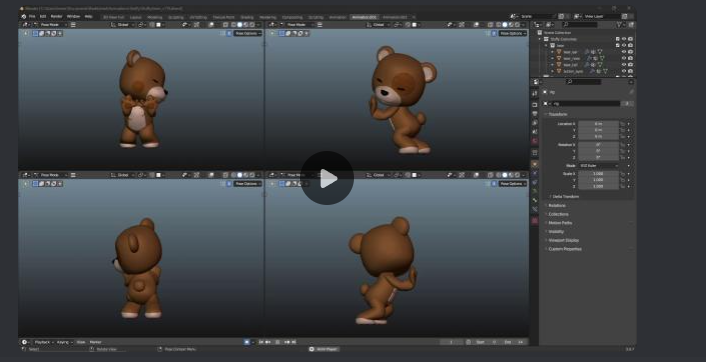The width and height of the screenshot is (706, 362).
Task: Open the World properties tab
Action: pos(535,141)
